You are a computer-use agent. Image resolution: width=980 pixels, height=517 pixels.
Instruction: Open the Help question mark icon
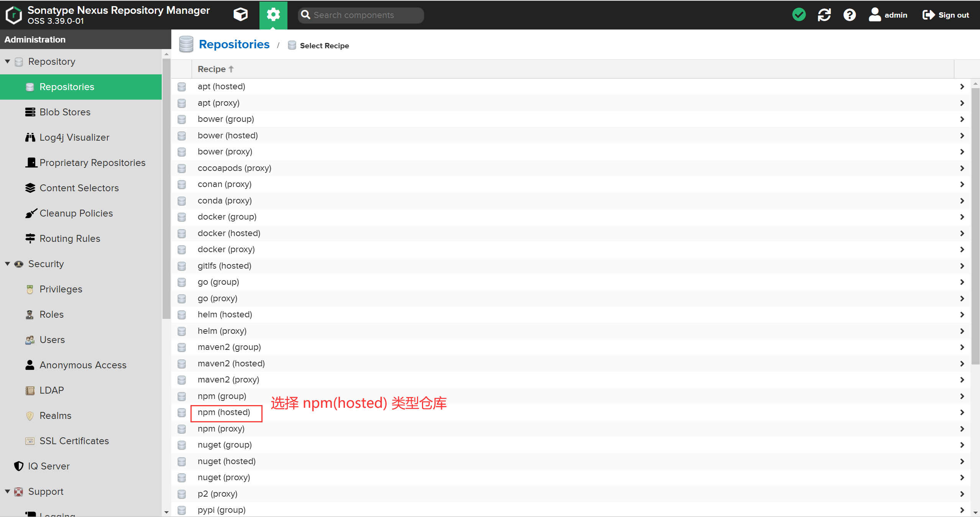[849, 15]
